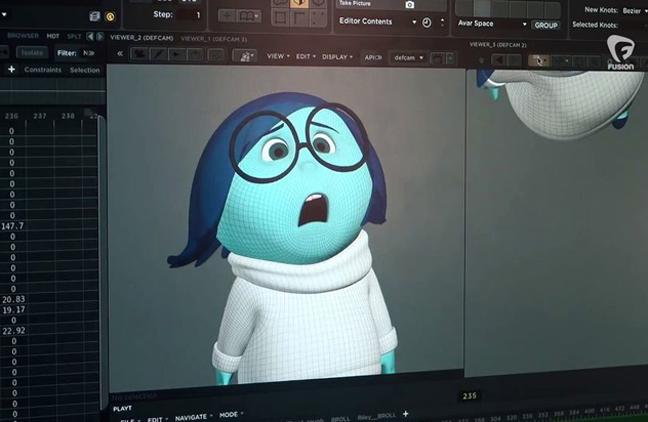Click the square-frame icon under the orange cube
The width and height of the screenshot is (648, 422).
[x=281, y=18]
